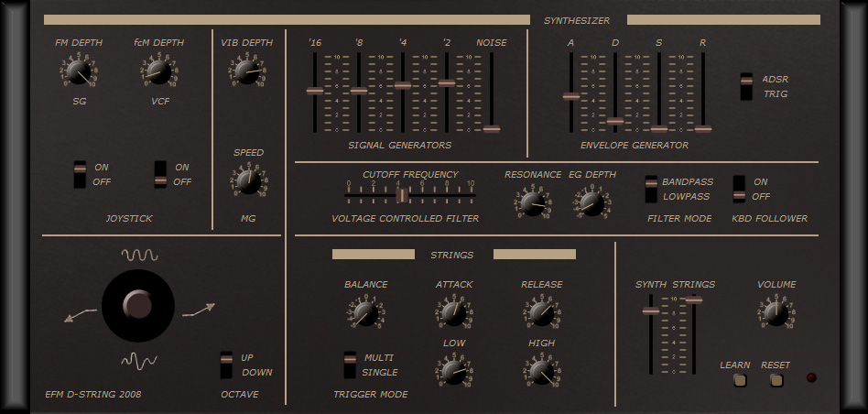
Task: Click the ENVELOPE GENERATOR label
Action: pyautogui.click(x=635, y=146)
